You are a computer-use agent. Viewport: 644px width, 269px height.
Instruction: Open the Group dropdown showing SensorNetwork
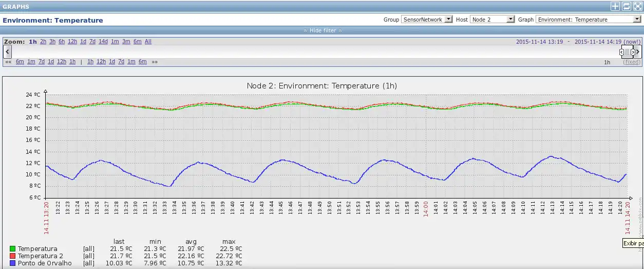(427, 20)
